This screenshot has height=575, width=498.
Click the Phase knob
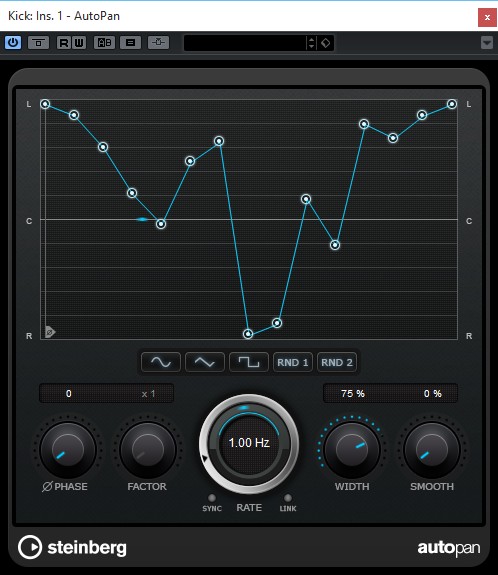tap(68, 449)
